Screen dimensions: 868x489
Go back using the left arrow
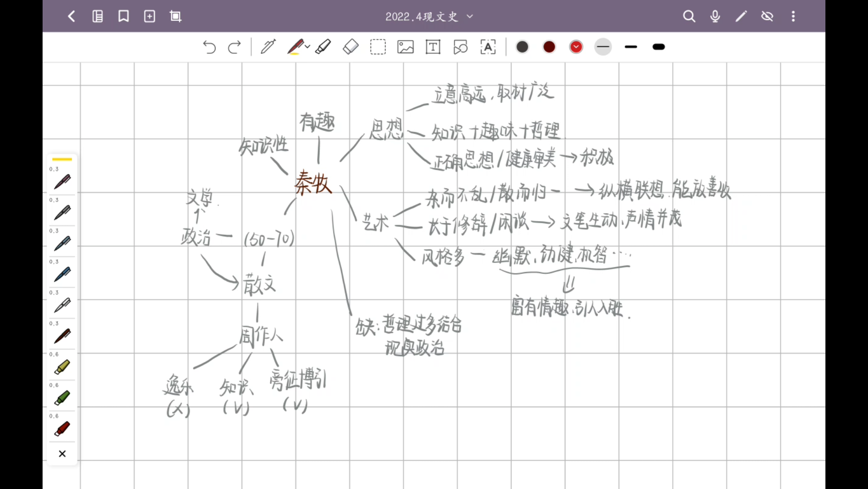(71, 17)
